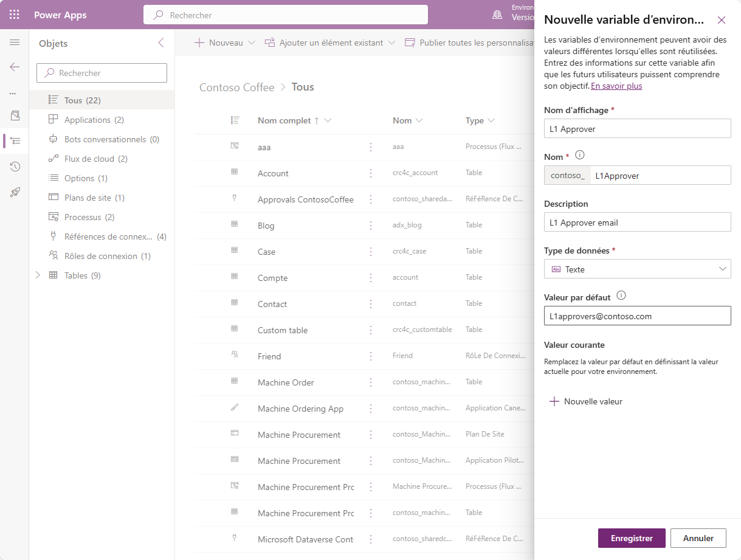The width and height of the screenshot is (741, 560).
Task: Open the History icon in left rail
Action: click(x=15, y=167)
